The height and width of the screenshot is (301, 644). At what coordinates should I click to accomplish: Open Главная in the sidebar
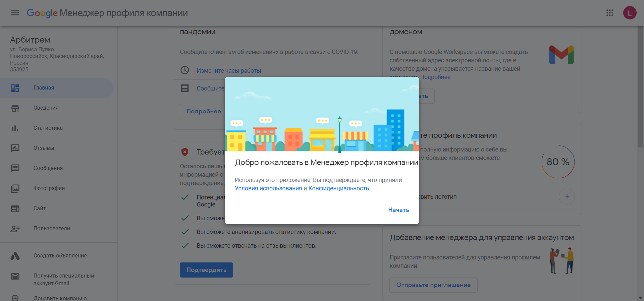pos(57,88)
